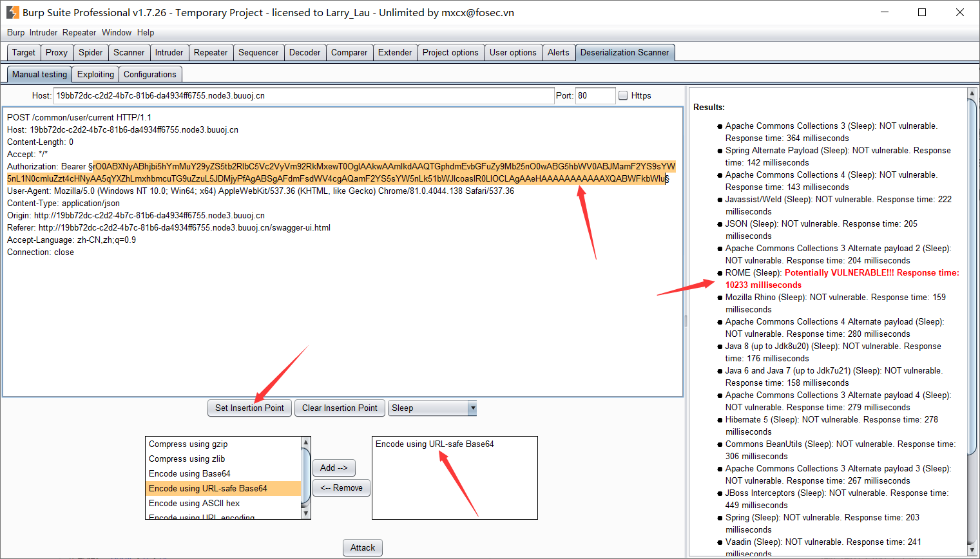Switch to the Extender tab
980x559 pixels.
(x=395, y=53)
